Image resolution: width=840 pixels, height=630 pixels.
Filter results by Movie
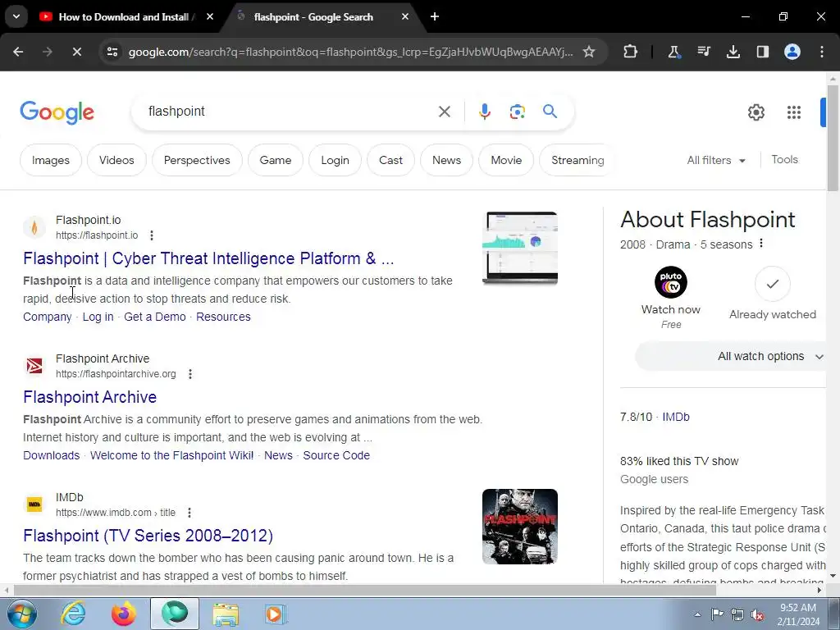point(505,160)
